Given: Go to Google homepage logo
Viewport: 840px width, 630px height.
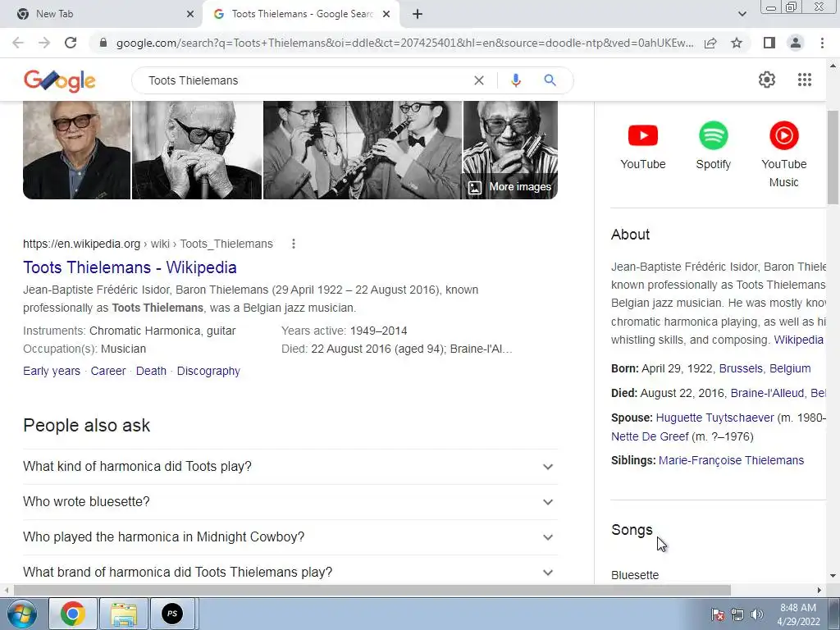Looking at the screenshot, I should point(59,80).
